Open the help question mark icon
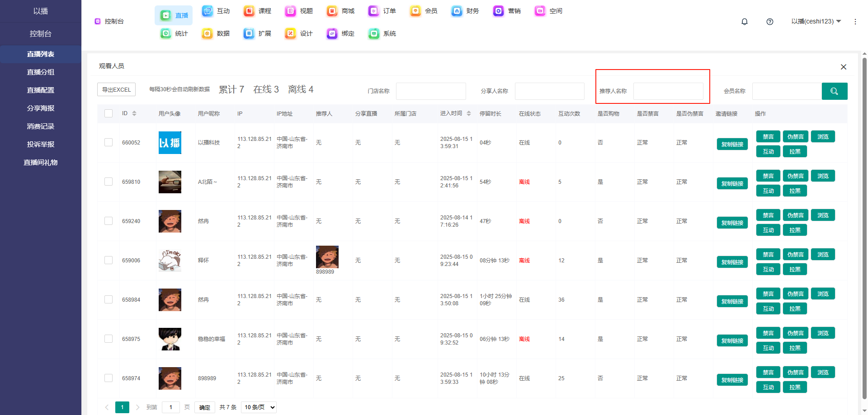Viewport: 868px width, 415px height. click(769, 22)
